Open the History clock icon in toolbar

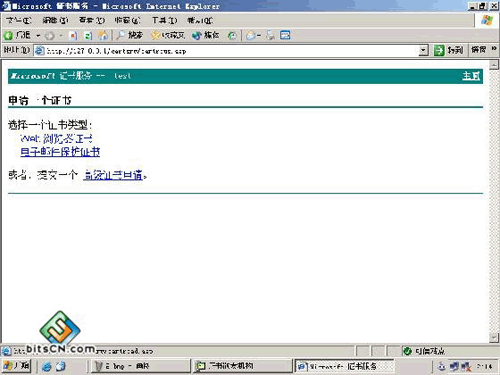pos(232,35)
